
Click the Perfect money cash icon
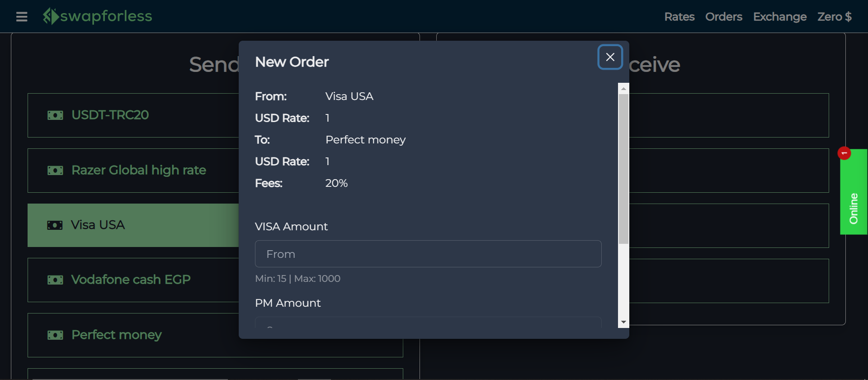click(x=55, y=335)
